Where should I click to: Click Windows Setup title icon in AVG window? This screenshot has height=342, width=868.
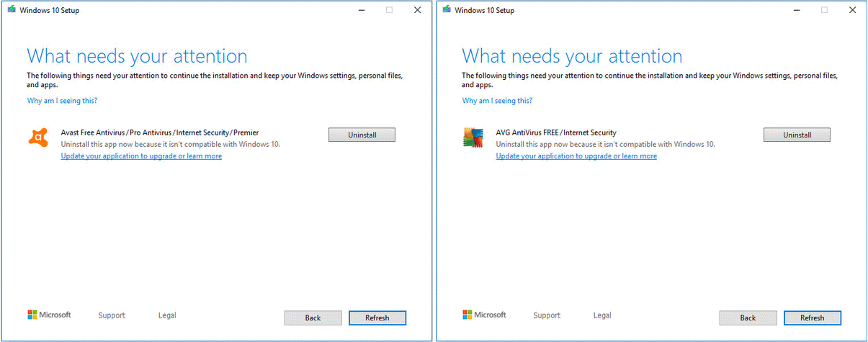(x=446, y=10)
